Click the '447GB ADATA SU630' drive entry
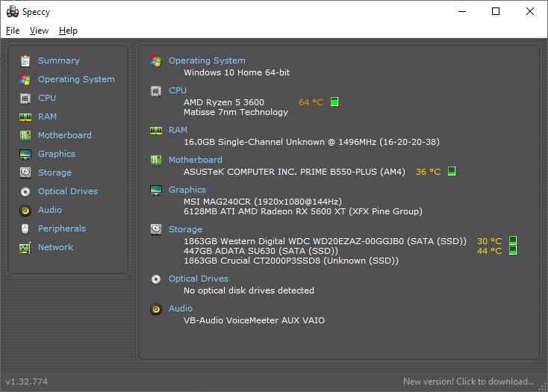This screenshot has width=548, height=392. click(261, 251)
